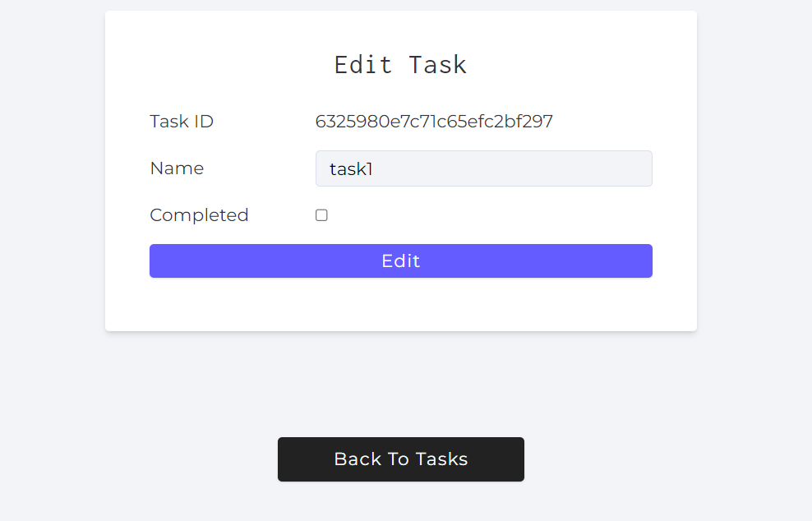
Task: Select the ID 6325980e7c71c65efc2bf297
Action: (434, 121)
